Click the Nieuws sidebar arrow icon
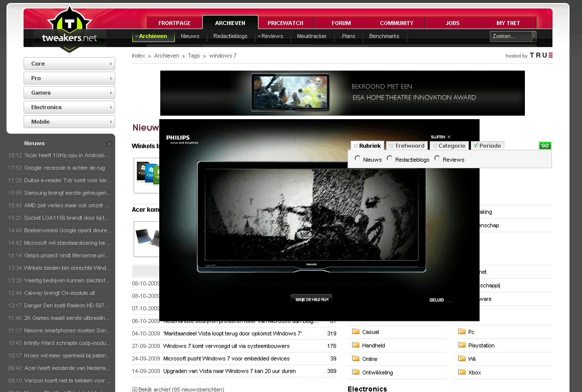Screen dimensions: 582x392 [x=109, y=144]
